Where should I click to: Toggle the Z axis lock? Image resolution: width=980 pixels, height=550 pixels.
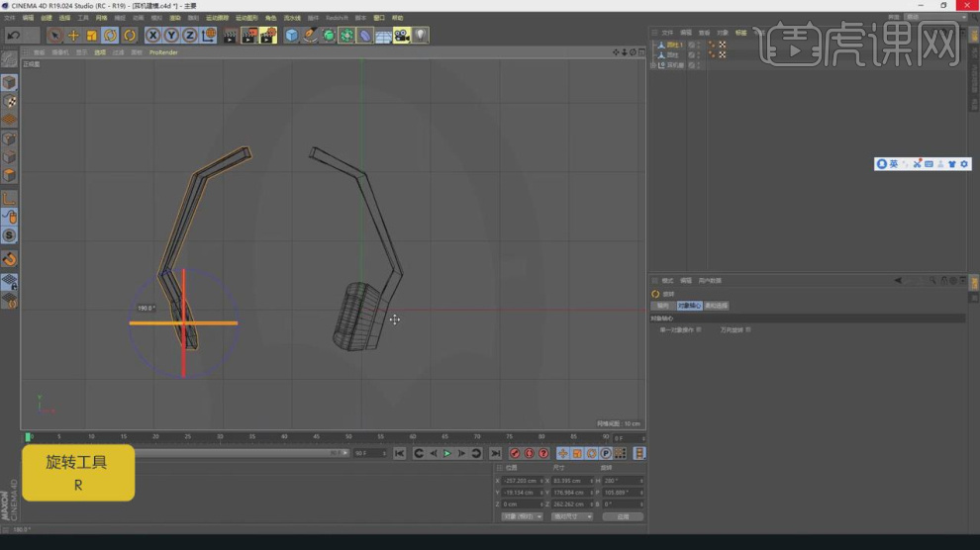pyautogui.click(x=190, y=36)
